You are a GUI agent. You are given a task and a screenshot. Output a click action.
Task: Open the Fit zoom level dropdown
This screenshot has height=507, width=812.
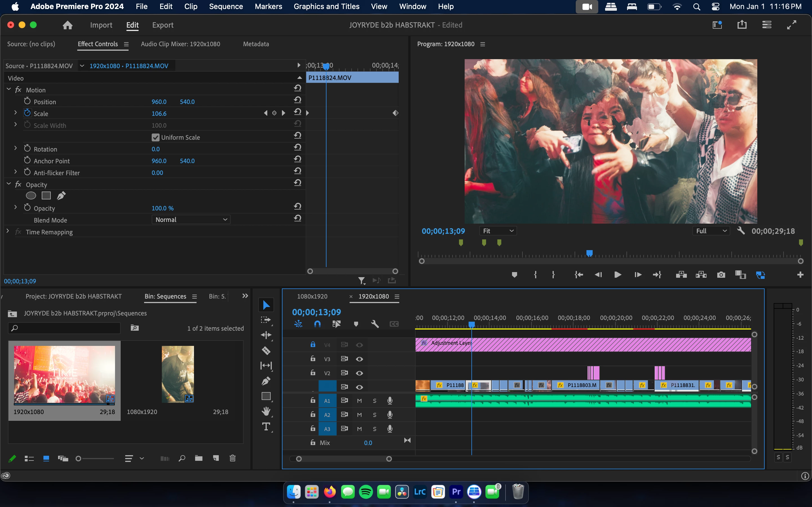point(497,231)
